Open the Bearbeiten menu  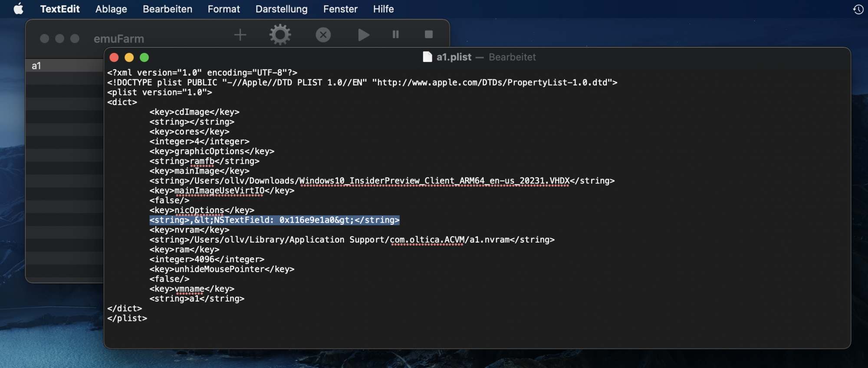tap(168, 9)
